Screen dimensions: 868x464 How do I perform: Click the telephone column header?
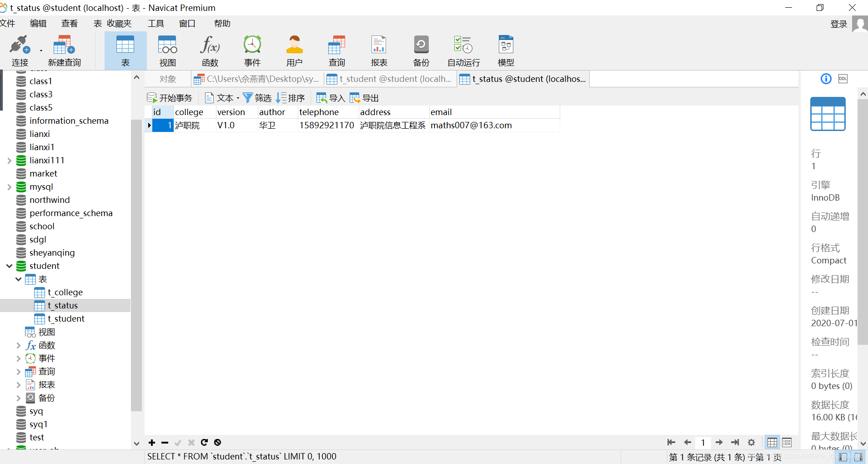[328, 112]
